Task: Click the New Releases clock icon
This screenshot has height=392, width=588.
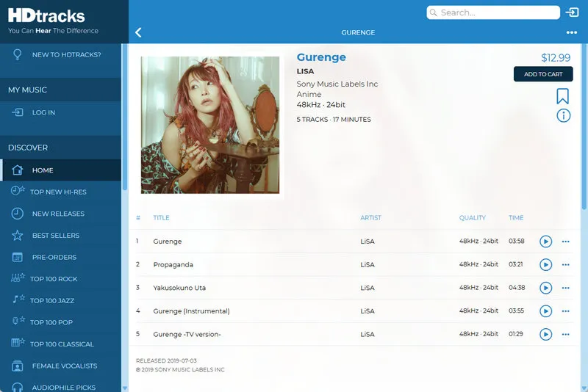Action: (x=17, y=214)
